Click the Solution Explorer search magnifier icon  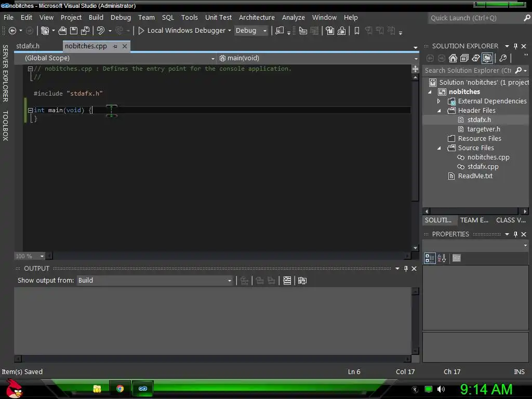click(x=518, y=70)
